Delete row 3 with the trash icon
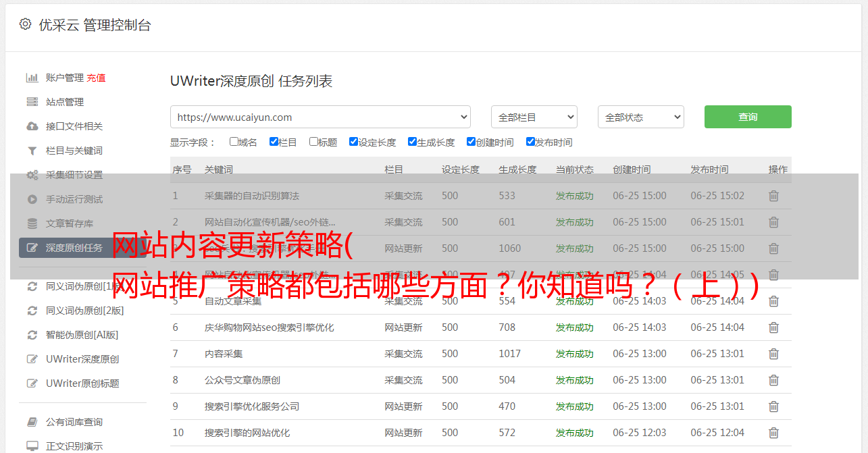The image size is (868, 453). tap(774, 248)
